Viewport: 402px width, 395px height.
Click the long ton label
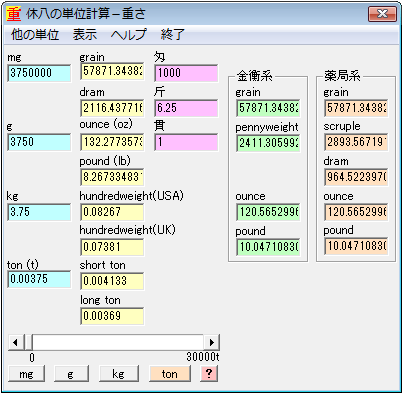click(100, 300)
